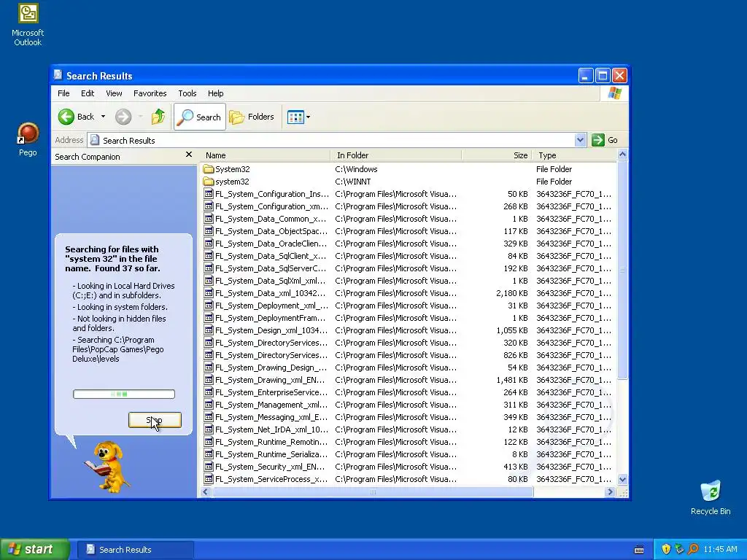
Task: Click the Up folder toolbar icon
Action: pos(158,117)
